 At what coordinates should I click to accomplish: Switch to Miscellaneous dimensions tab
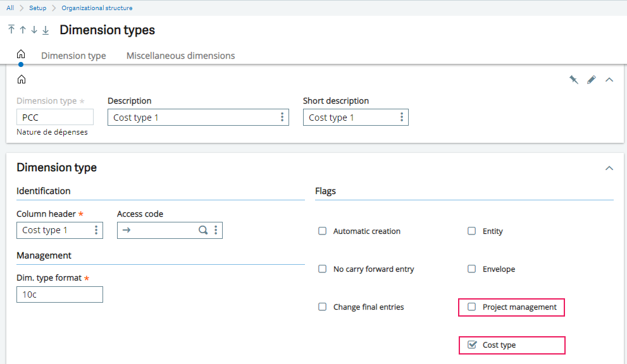coord(181,56)
